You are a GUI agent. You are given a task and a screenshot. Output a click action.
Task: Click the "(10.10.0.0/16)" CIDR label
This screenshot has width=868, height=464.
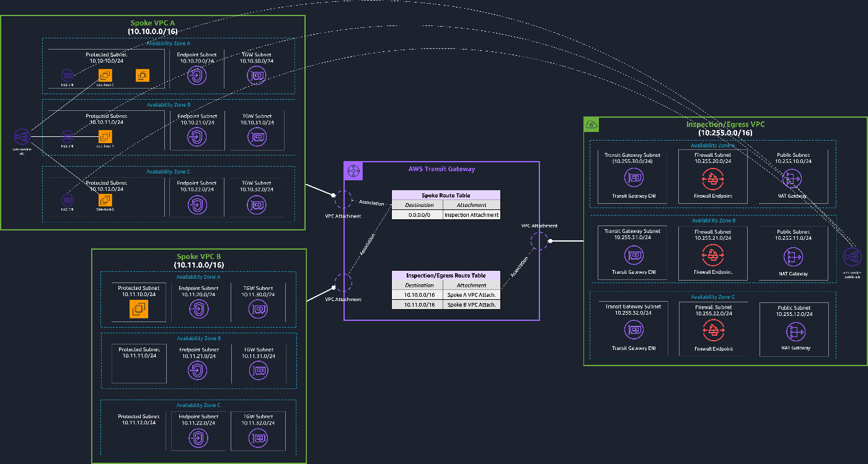point(153,31)
